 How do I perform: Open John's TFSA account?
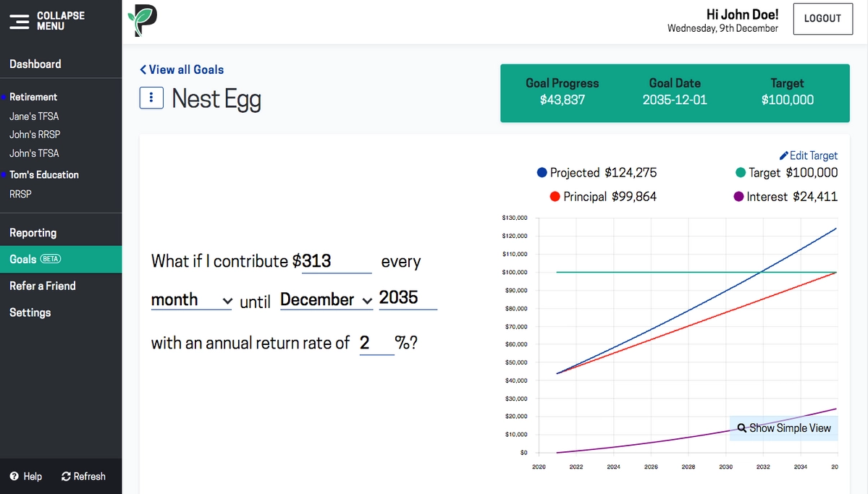pos(34,153)
